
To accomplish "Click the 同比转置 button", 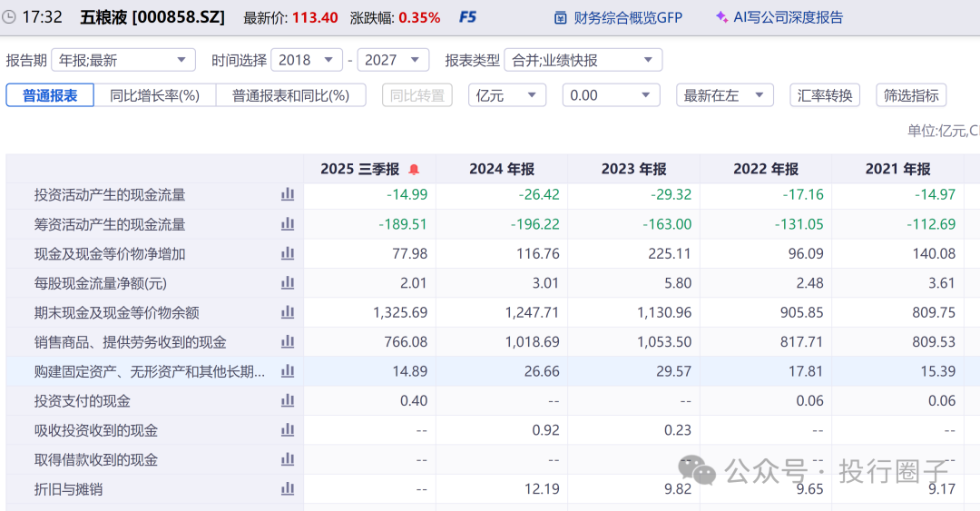I will pyautogui.click(x=416, y=95).
